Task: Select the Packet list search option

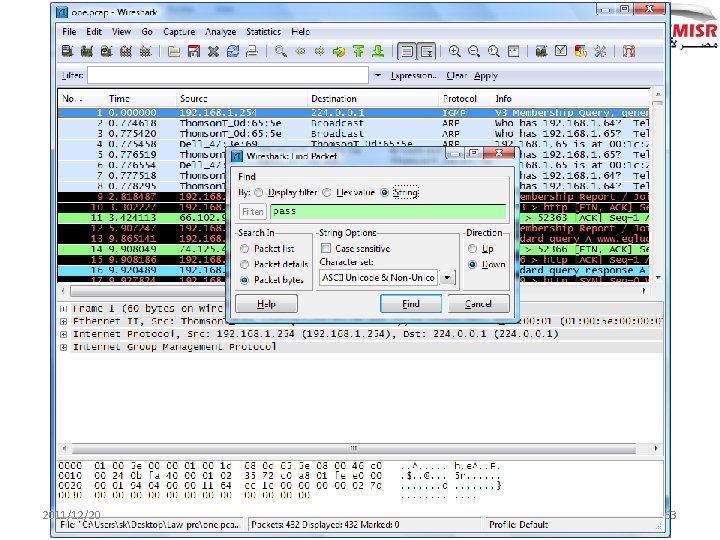Action: pos(246,248)
